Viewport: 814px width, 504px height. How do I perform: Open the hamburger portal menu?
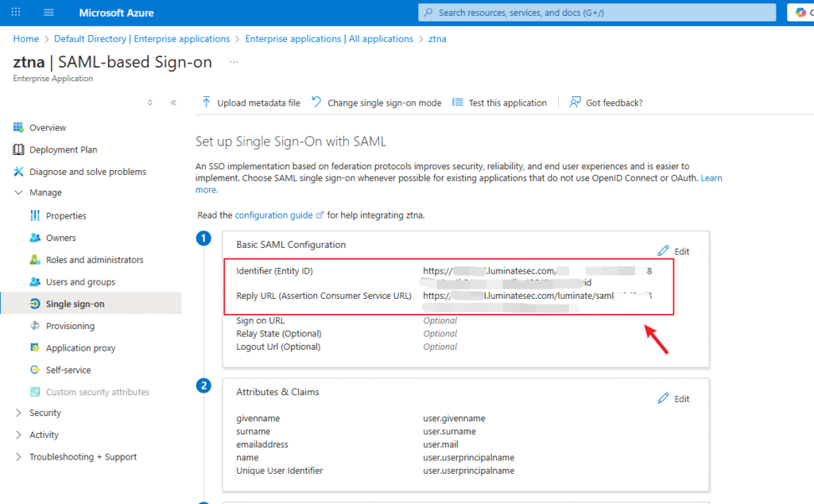click(x=48, y=13)
